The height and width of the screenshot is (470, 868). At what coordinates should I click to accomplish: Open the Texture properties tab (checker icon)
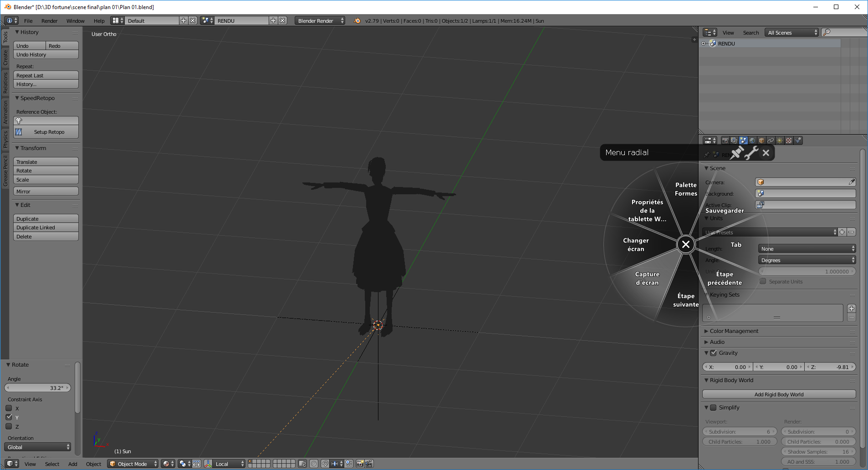click(789, 141)
